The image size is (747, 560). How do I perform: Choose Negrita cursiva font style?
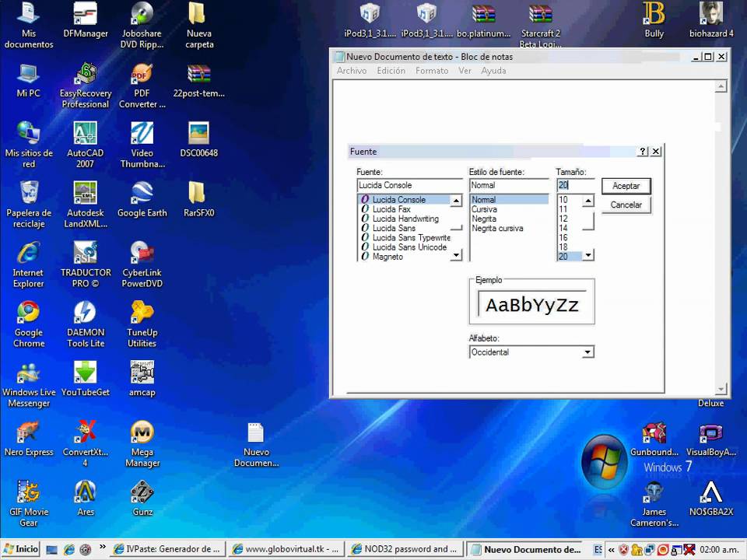[497, 228]
